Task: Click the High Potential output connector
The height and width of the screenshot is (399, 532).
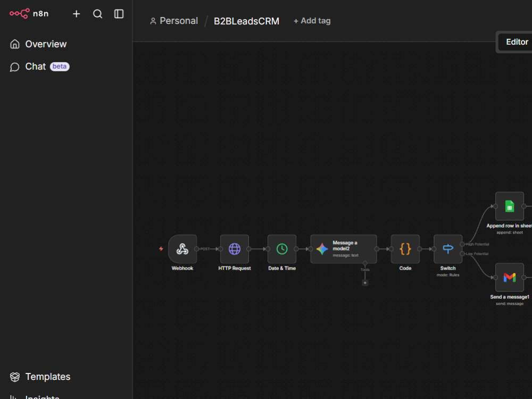Action: [x=462, y=244]
